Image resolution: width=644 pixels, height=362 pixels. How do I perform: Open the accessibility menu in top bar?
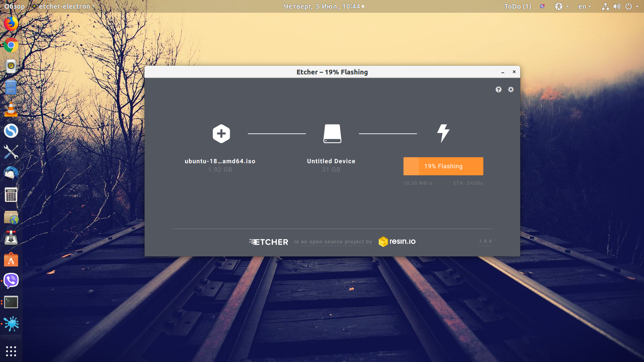click(562, 6)
